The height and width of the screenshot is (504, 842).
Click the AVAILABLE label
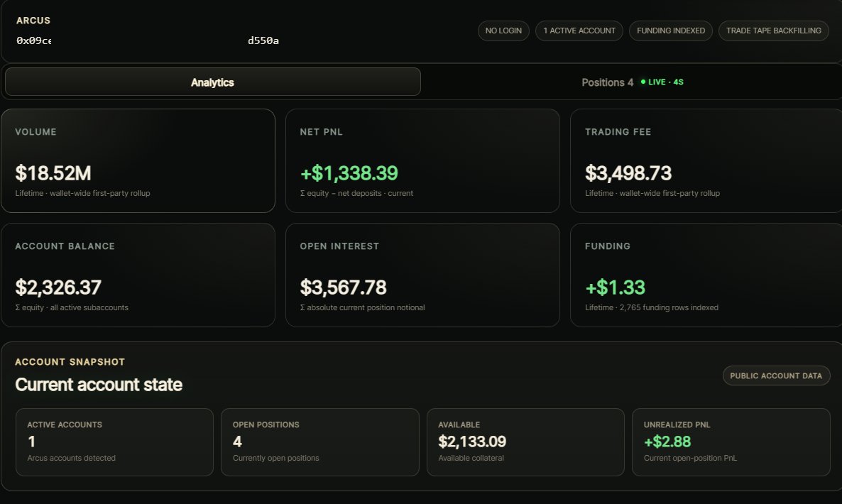(x=459, y=424)
